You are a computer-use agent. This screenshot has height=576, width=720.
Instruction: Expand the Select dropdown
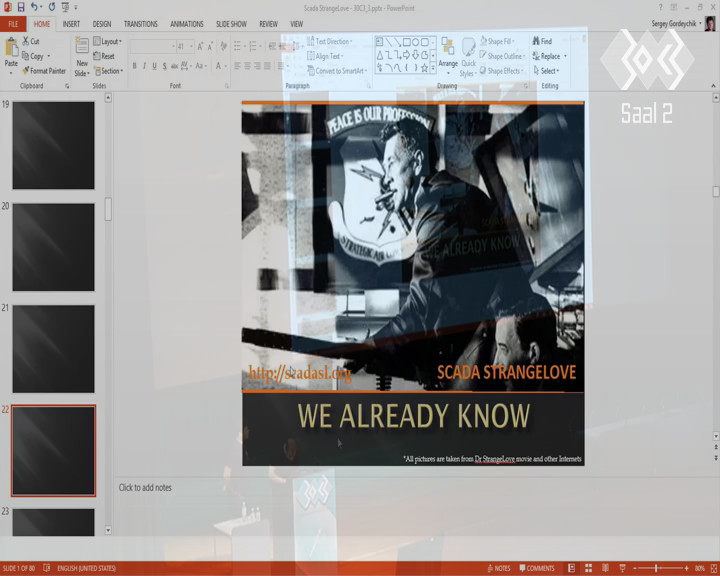(546, 71)
